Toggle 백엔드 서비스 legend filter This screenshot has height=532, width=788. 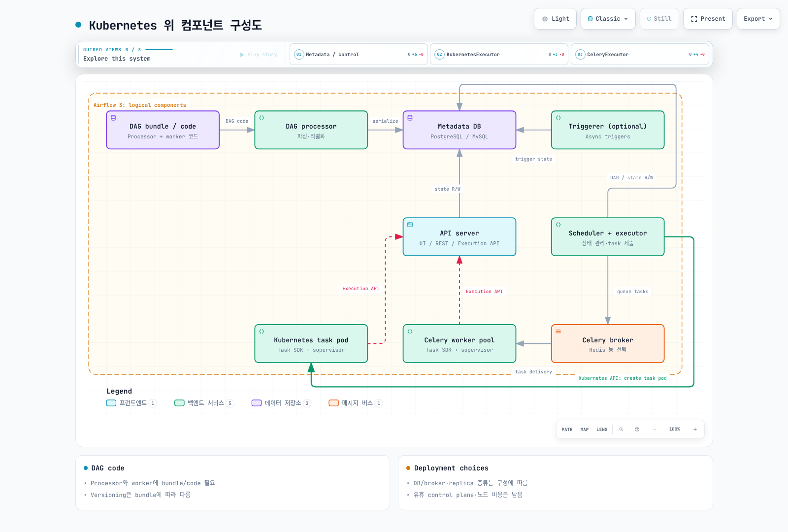(204, 403)
